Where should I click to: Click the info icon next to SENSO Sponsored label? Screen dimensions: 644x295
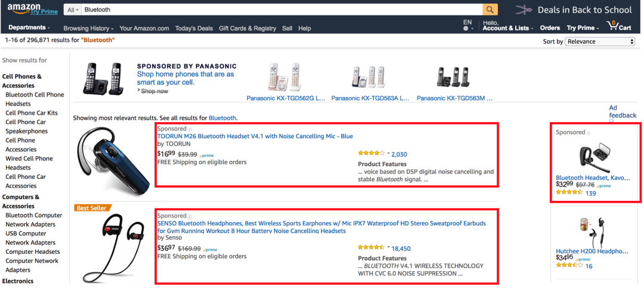pyautogui.click(x=190, y=216)
